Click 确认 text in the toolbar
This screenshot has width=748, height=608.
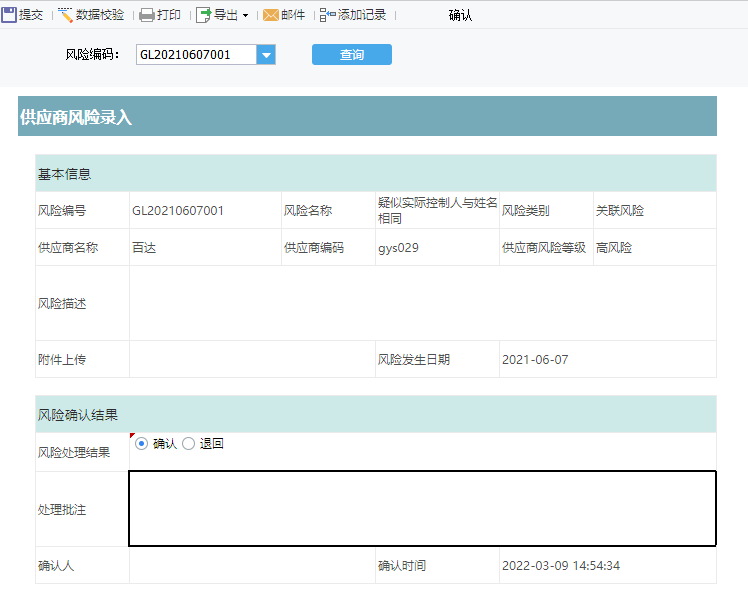click(x=461, y=15)
